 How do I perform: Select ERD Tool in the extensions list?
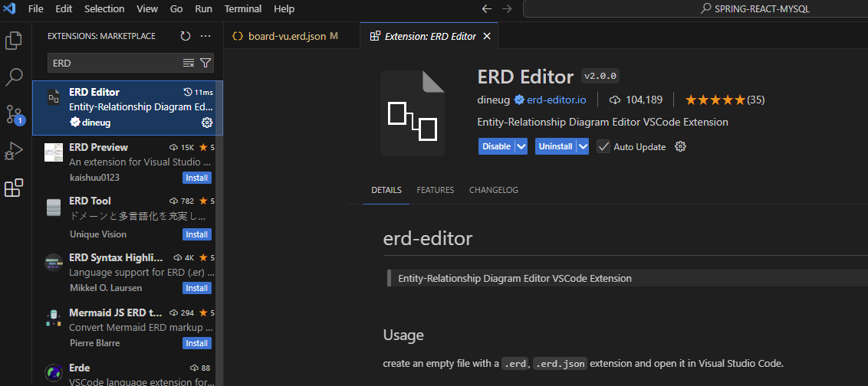tap(128, 218)
